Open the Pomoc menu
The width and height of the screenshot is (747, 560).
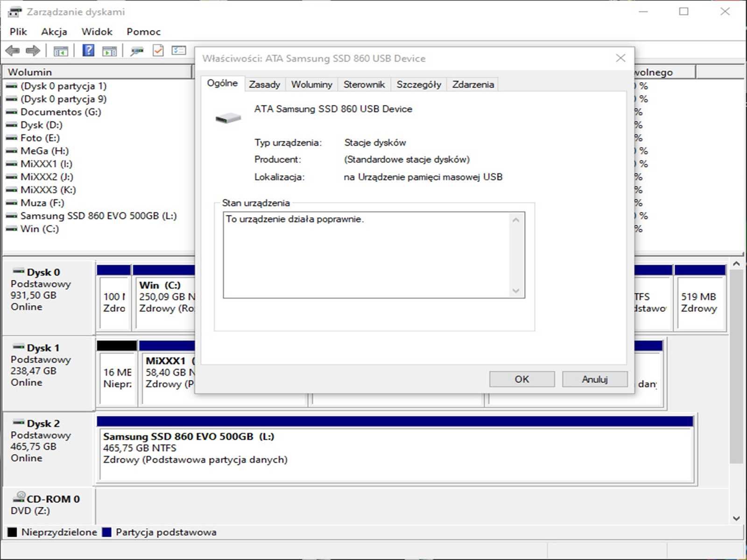144,32
